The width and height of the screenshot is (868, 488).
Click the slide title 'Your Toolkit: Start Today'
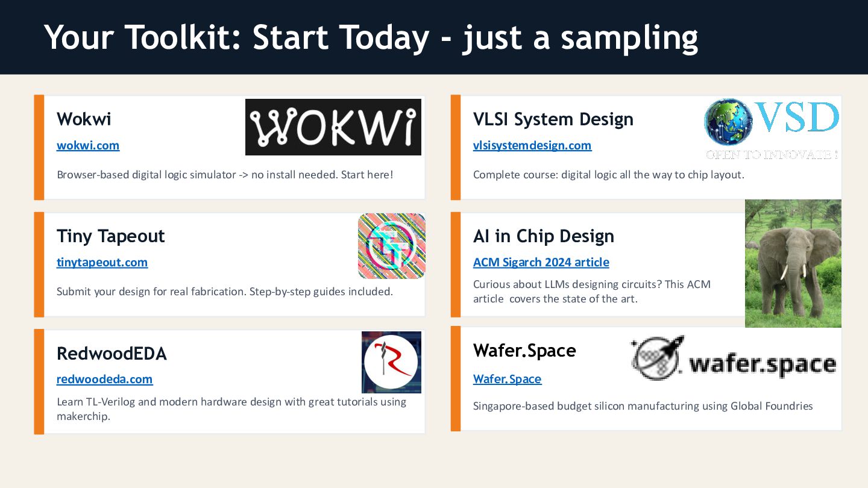[371, 37]
